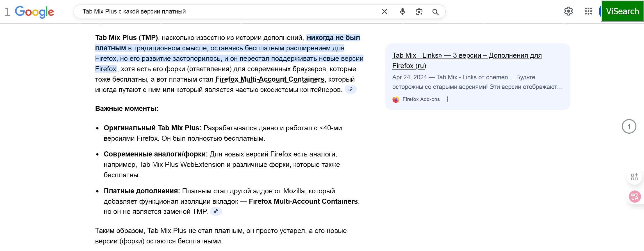Open three-dot menu beside Firefox Add-ons
644x251 pixels.
pyautogui.click(x=447, y=99)
